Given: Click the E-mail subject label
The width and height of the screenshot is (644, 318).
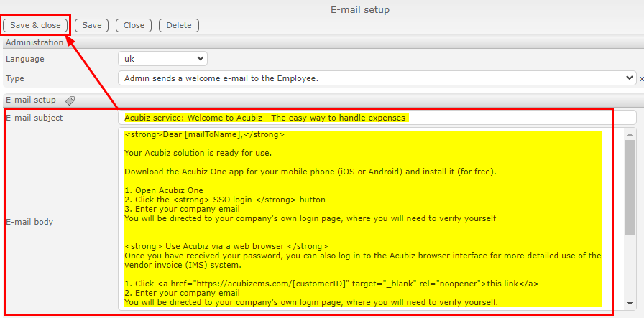Looking at the screenshot, I should (x=34, y=118).
